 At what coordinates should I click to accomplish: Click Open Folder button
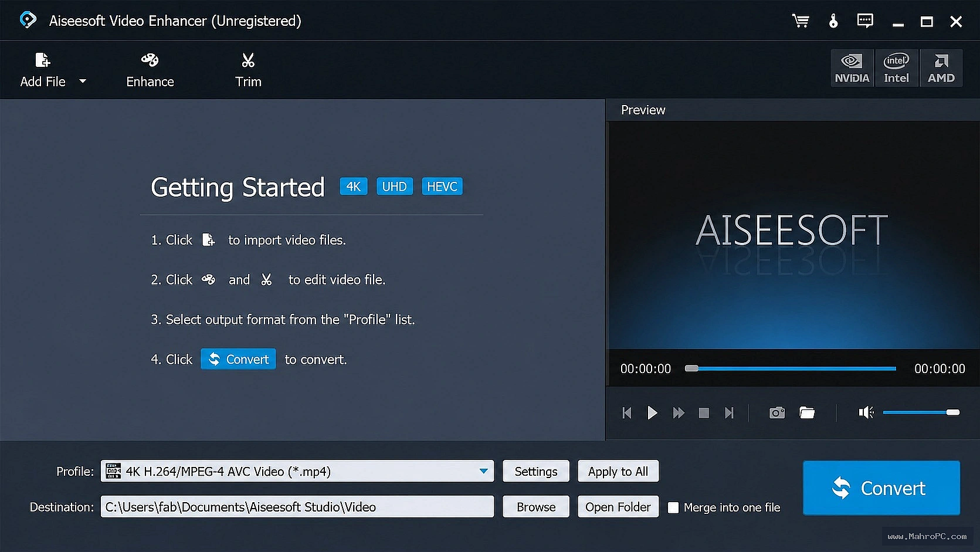pyautogui.click(x=618, y=507)
